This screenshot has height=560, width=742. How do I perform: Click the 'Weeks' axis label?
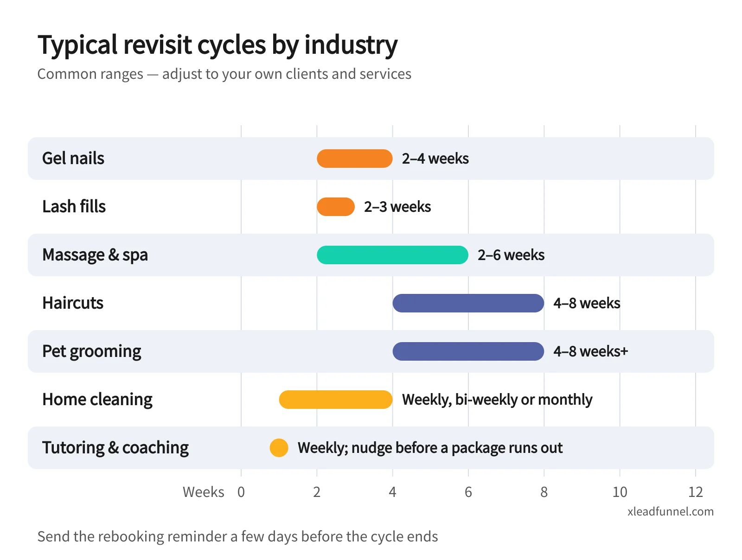204,492
